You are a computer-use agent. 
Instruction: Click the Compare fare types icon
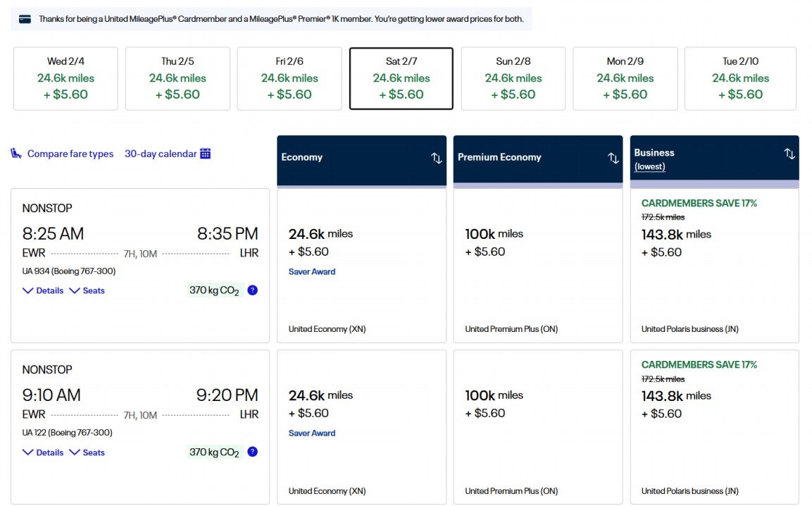pyautogui.click(x=15, y=153)
